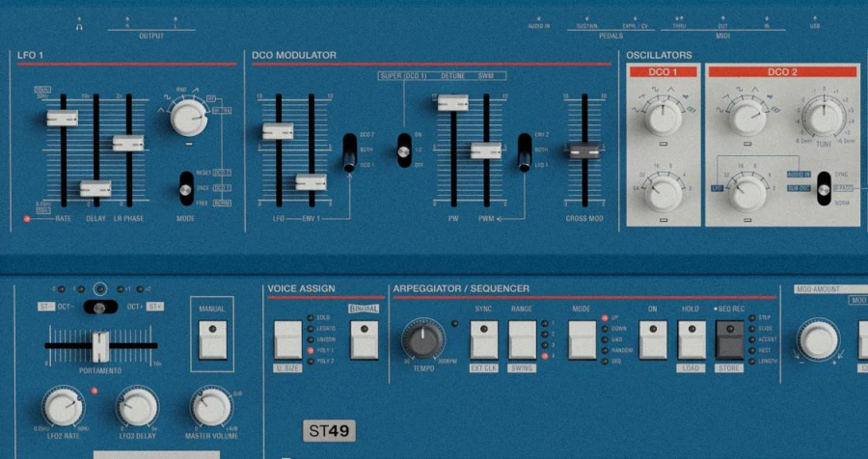Click the STORE label
Image resolution: width=868 pixels, height=459 pixels.
coord(729,368)
